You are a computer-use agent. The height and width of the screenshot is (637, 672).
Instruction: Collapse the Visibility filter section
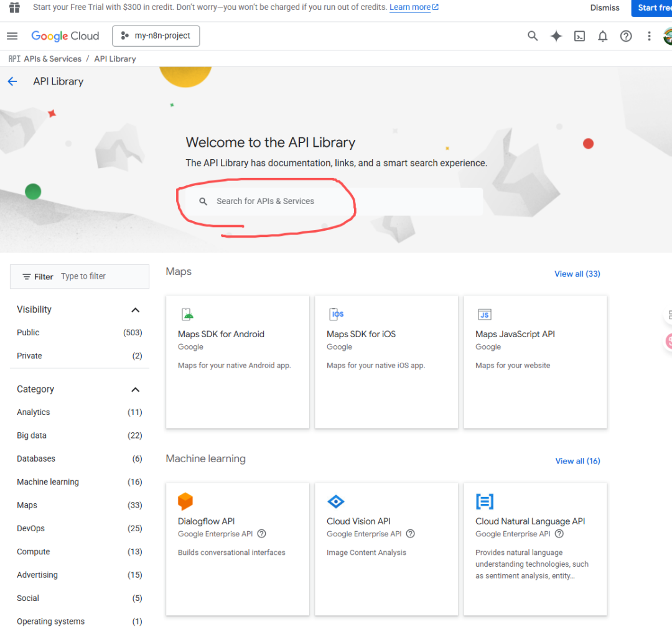tap(135, 310)
